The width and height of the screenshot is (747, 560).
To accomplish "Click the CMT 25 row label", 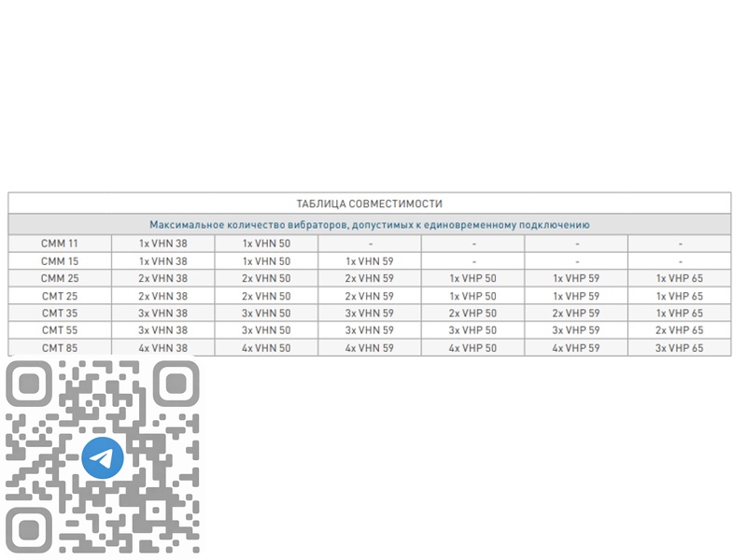I will pos(60,296).
